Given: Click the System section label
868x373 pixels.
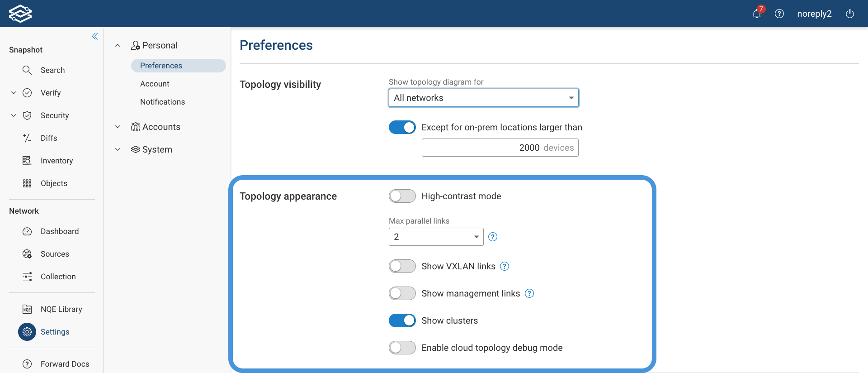Looking at the screenshot, I should pyautogui.click(x=157, y=149).
